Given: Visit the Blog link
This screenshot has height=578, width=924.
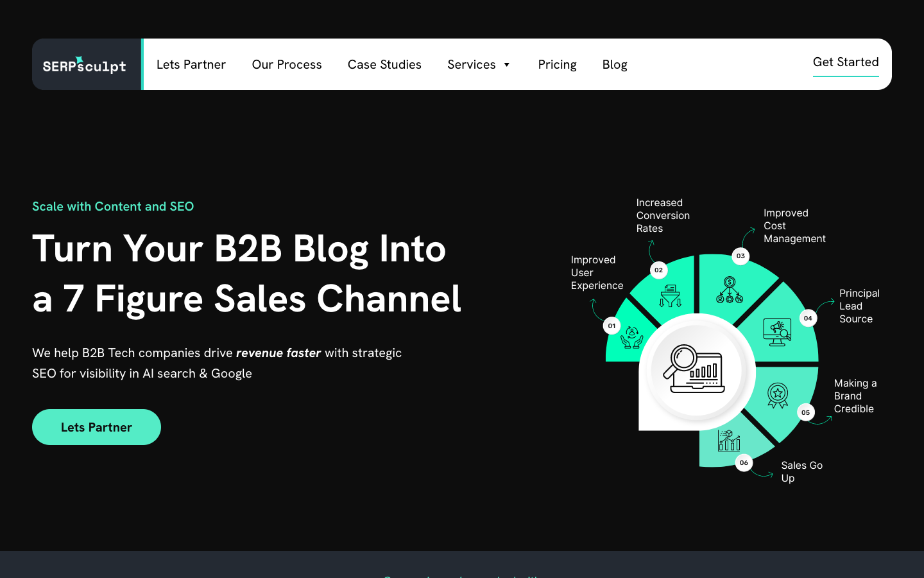Looking at the screenshot, I should coord(615,65).
